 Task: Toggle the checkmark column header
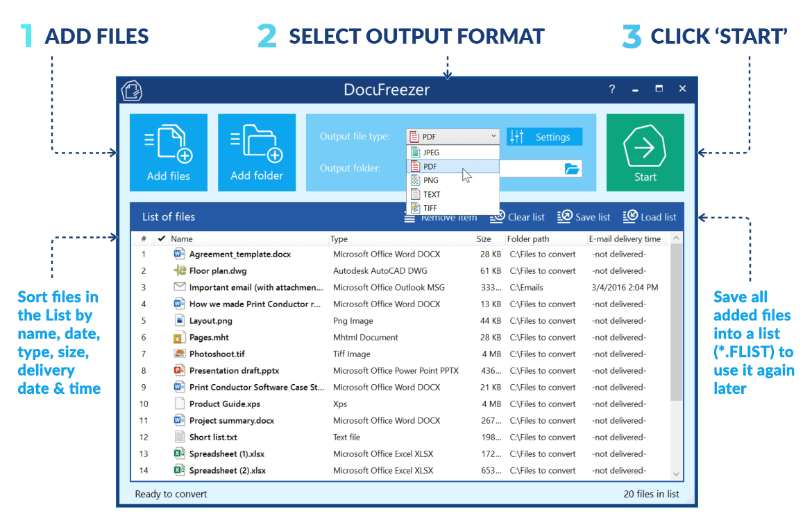[x=162, y=239]
